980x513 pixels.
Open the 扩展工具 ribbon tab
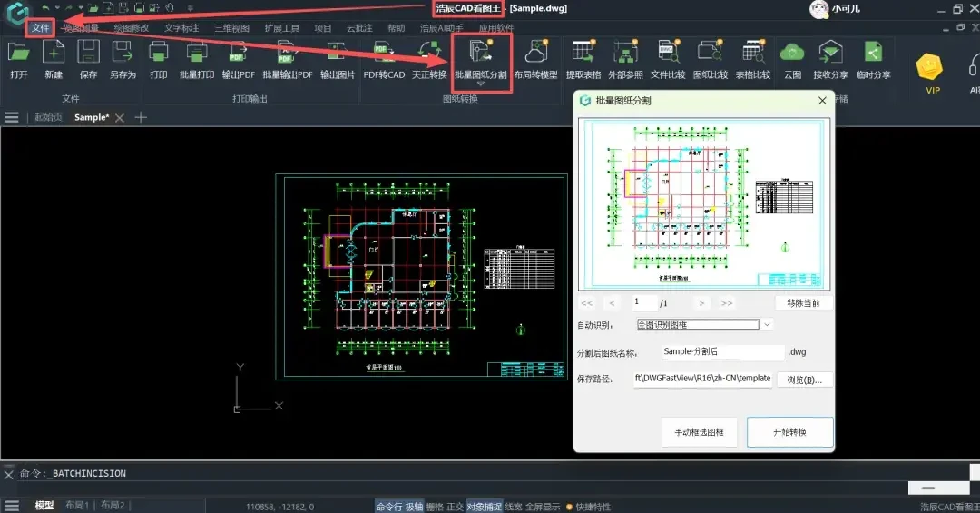coord(282,28)
